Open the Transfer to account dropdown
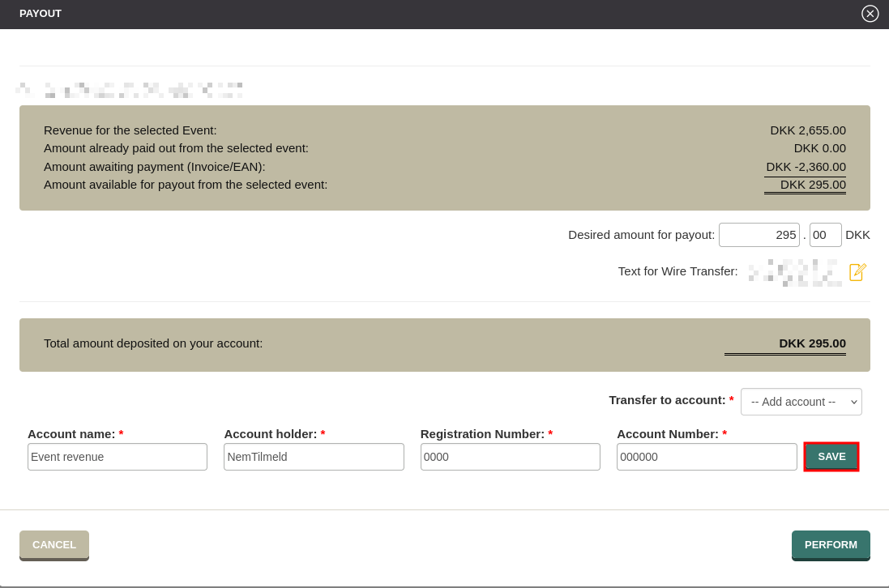The image size is (889, 588). (801, 402)
